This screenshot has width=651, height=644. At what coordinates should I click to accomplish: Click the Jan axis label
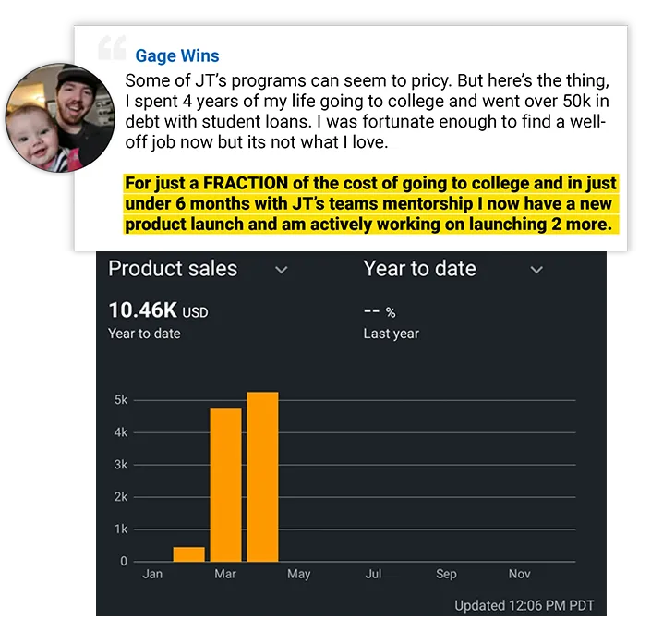pyautogui.click(x=152, y=574)
